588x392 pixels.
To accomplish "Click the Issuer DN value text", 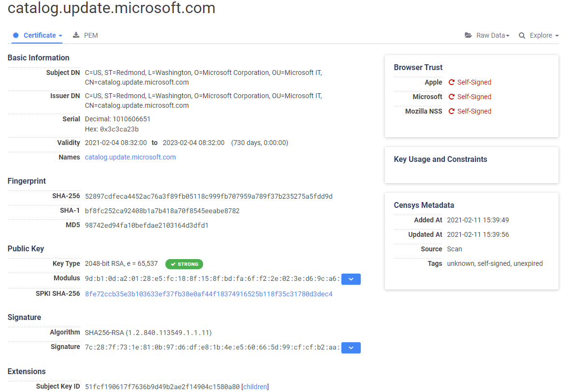I will [204, 101].
